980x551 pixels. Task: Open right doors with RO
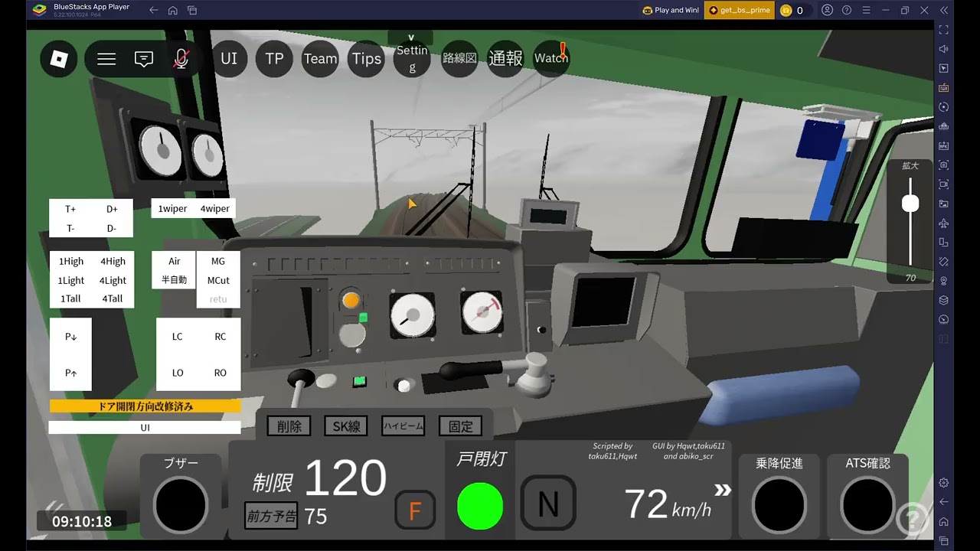click(x=220, y=373)
